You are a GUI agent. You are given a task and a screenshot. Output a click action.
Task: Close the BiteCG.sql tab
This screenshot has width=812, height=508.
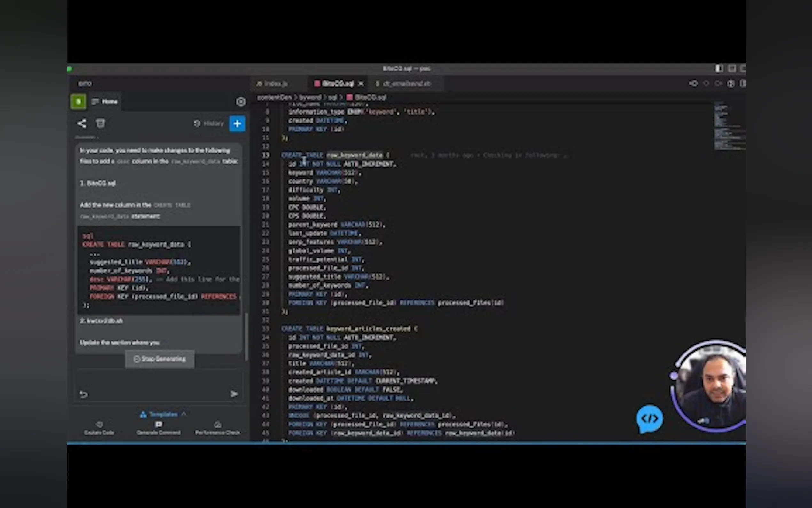361,84
